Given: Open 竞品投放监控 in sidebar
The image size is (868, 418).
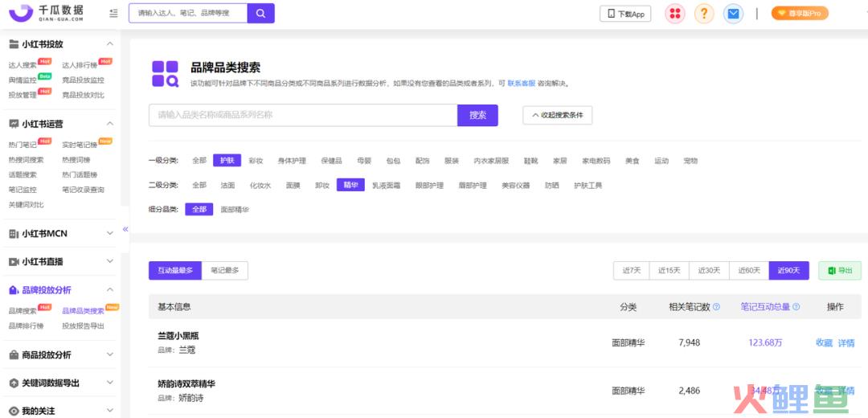Looking at the screenshot, I should point(83,80).
